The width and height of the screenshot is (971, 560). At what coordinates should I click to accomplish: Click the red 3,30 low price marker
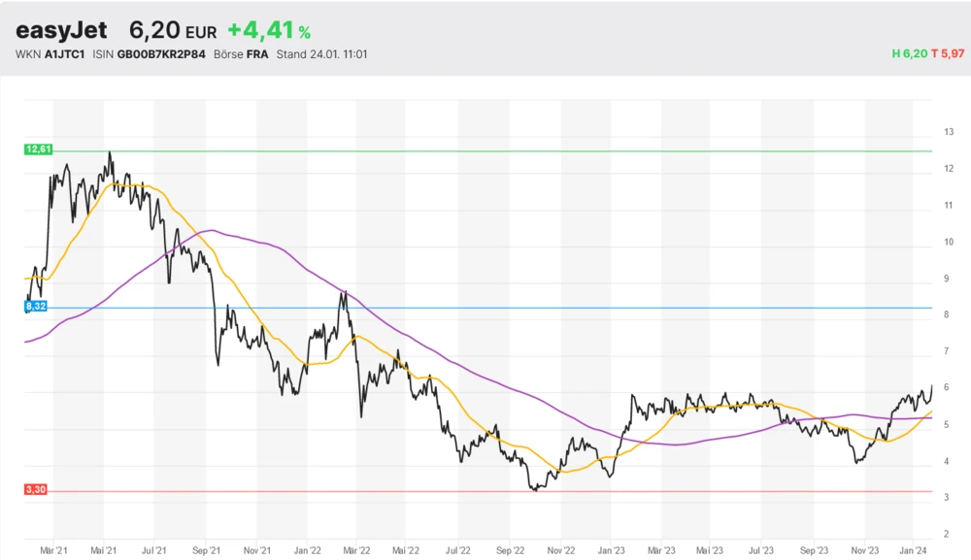coord(36,490)
